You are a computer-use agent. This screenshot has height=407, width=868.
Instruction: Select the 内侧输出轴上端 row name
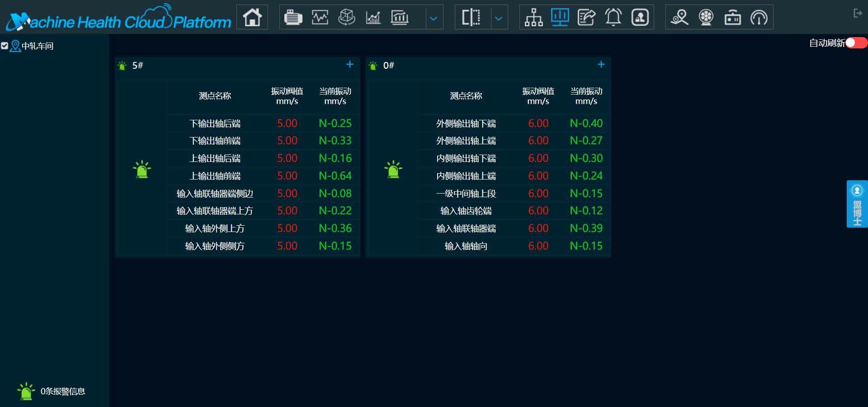pyautogui.click(x=466, y=176)
